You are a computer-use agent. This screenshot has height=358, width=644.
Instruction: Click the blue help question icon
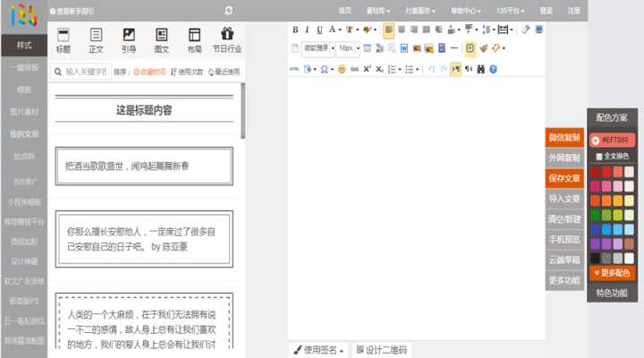point(493,69)
